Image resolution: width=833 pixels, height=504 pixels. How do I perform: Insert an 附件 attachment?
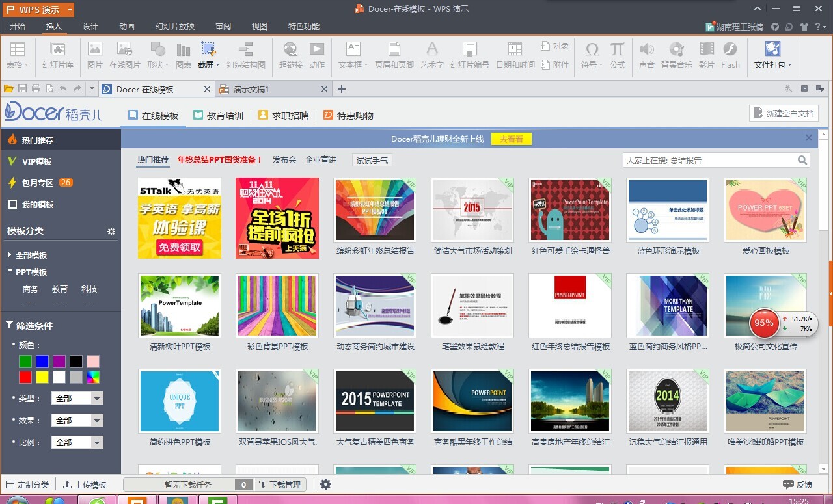click(x=554, y=64)
